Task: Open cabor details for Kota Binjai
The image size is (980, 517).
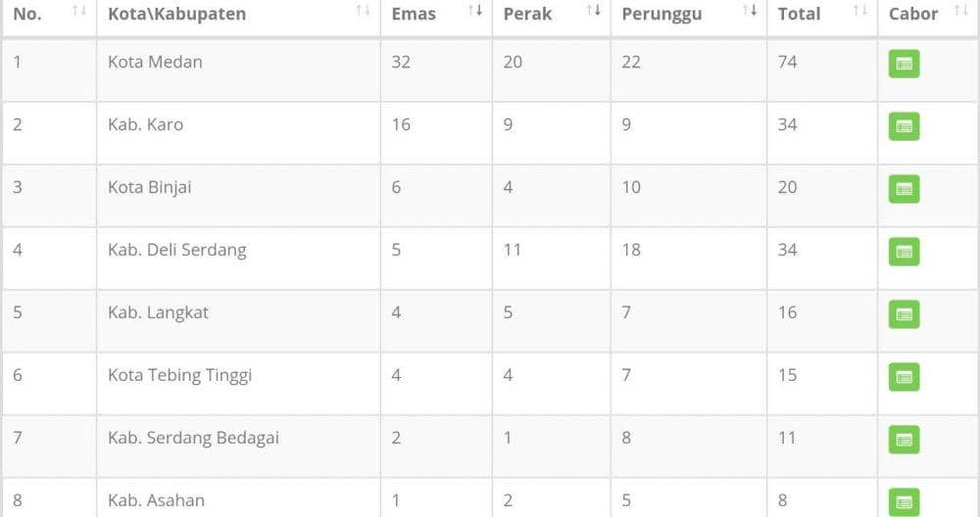Action: [x=904, y=189]
